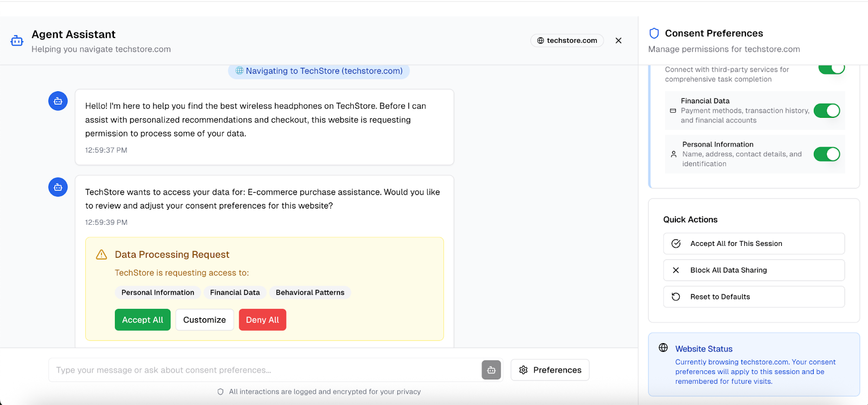Close the Agent Assistant panel with X

click(x=618, y=41)
